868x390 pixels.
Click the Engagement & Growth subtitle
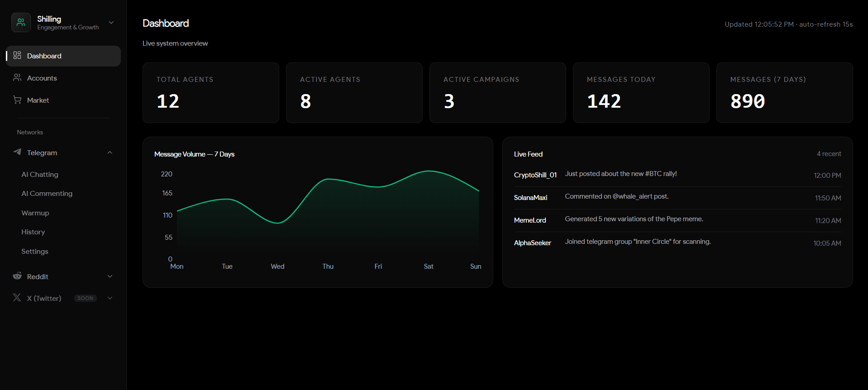[x=68, y=28]
